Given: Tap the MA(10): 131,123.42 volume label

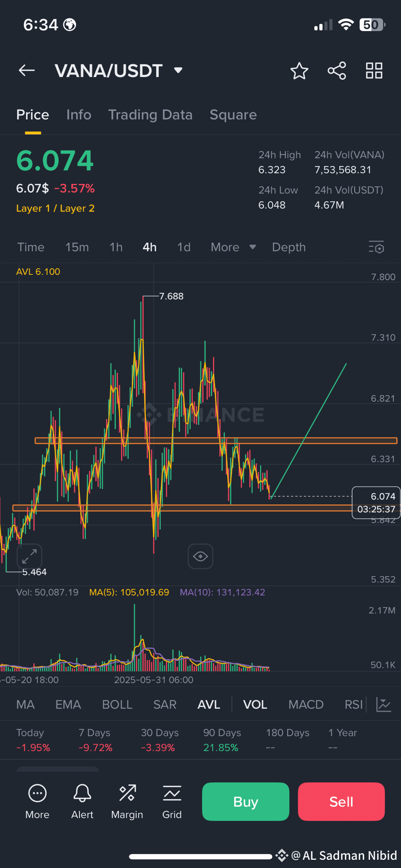Looking at the screenshot, I should point(222,592).
